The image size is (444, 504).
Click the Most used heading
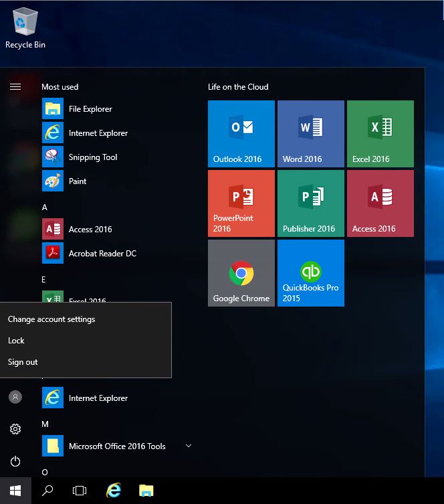tap(60, 87)
